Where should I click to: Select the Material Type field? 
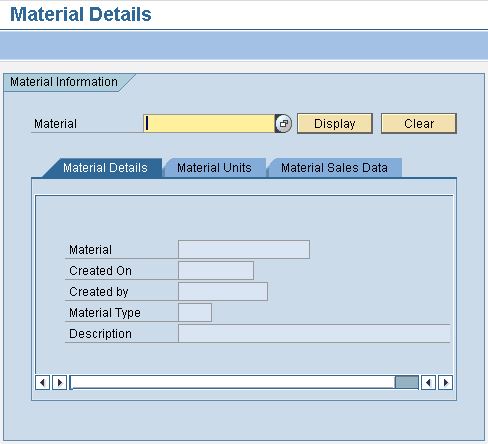tap(195, 312)
